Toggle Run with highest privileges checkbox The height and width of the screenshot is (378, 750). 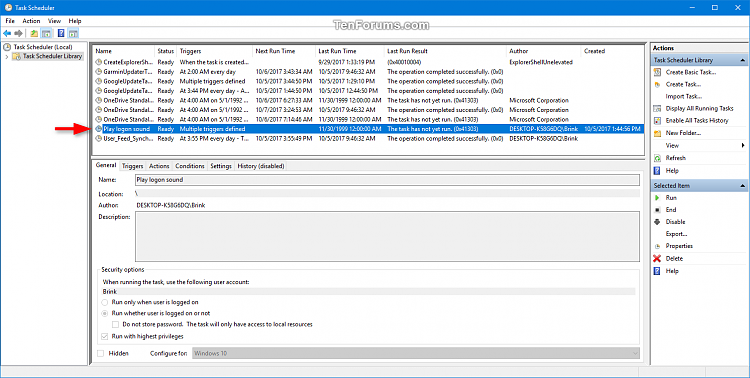104,336
